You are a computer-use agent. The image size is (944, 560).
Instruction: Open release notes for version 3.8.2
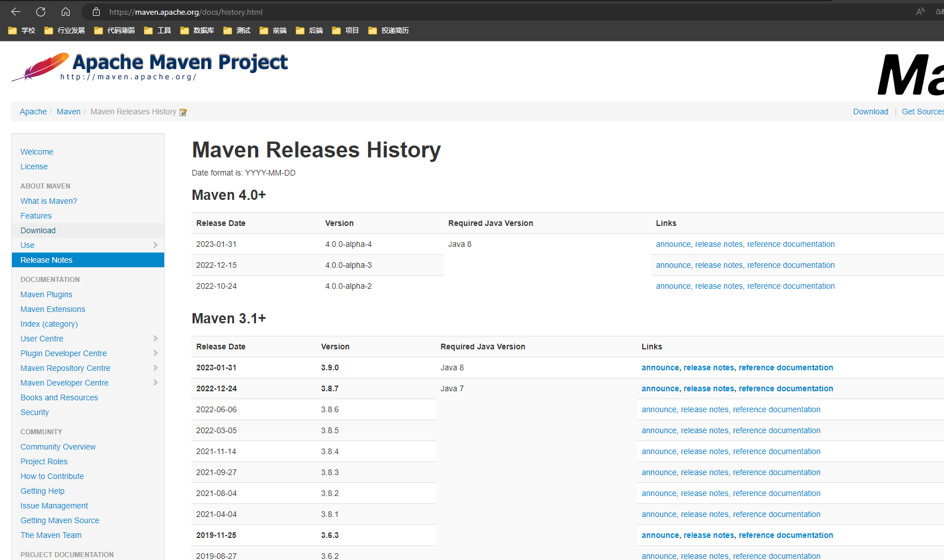(x=704, y=493)
